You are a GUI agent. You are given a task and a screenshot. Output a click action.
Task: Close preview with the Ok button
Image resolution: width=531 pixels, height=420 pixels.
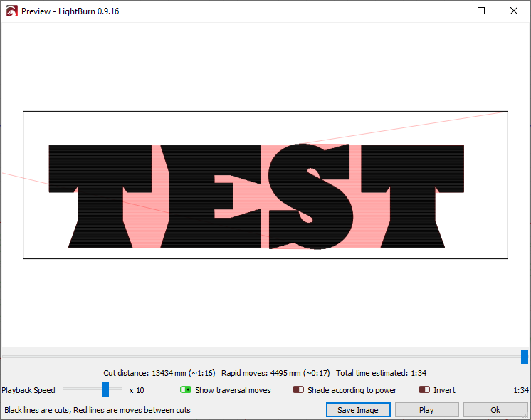[x=495, y=410]
